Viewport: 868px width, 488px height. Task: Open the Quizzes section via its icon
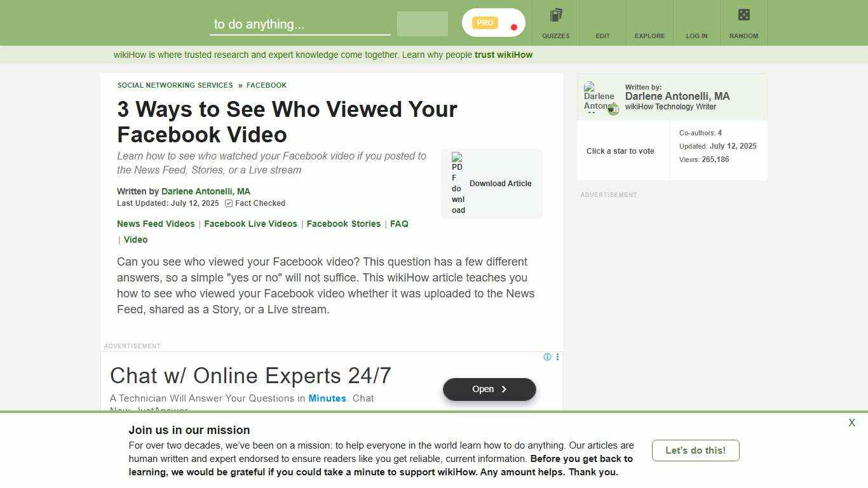tap(555, 19)
